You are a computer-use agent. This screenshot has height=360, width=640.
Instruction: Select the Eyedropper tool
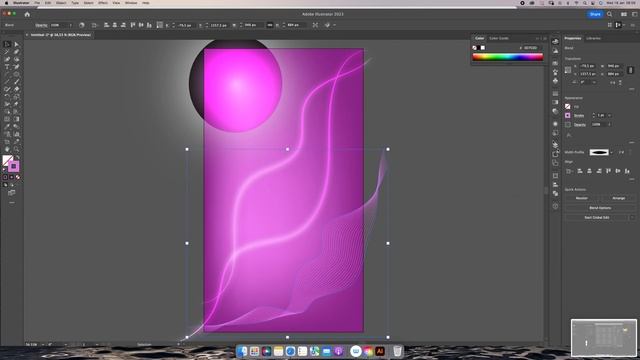point(7,127)
